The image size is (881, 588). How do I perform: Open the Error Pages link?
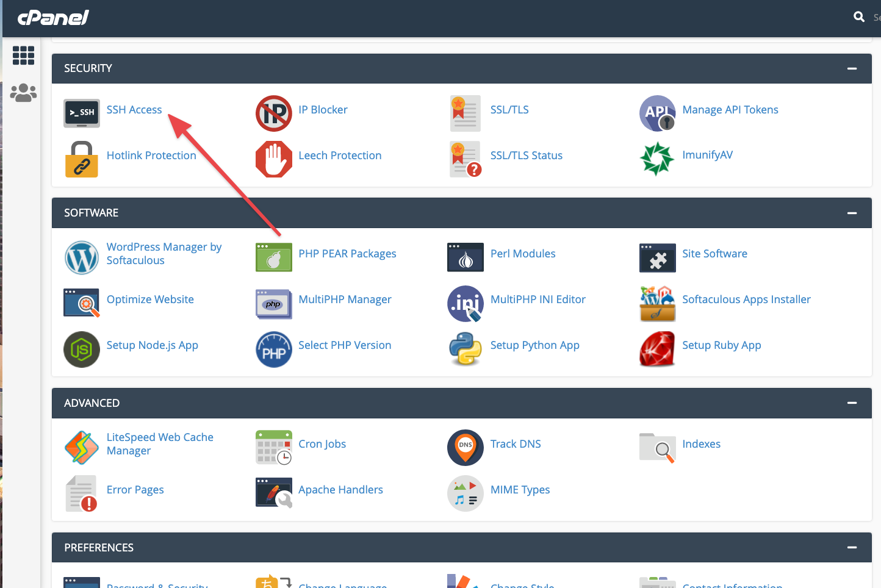point(135,490)
